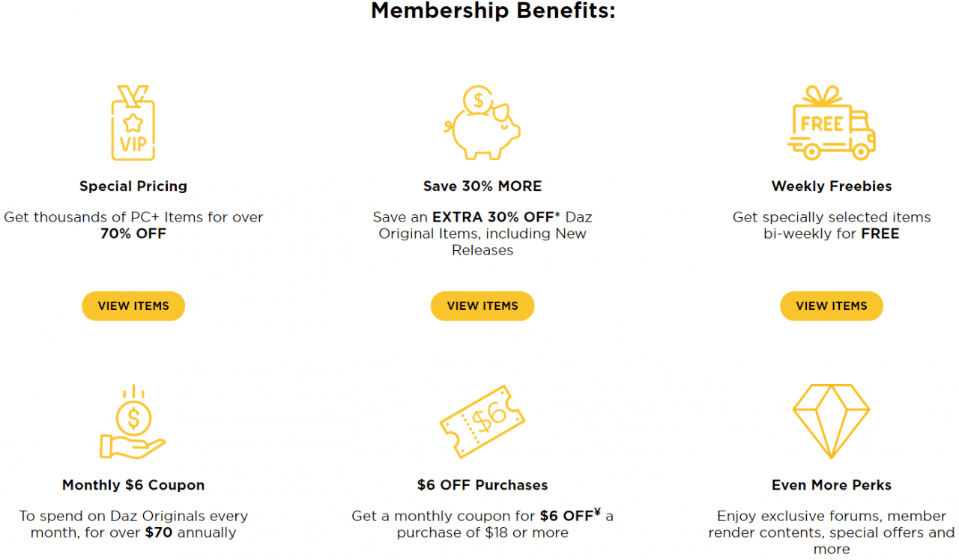Click the Even More Perks heading
959x560 pixels.
pos(832,484)
